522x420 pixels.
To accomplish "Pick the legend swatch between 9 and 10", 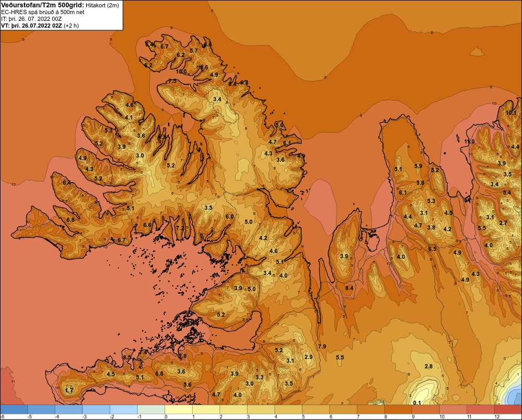I will click(x=426, y=410).
